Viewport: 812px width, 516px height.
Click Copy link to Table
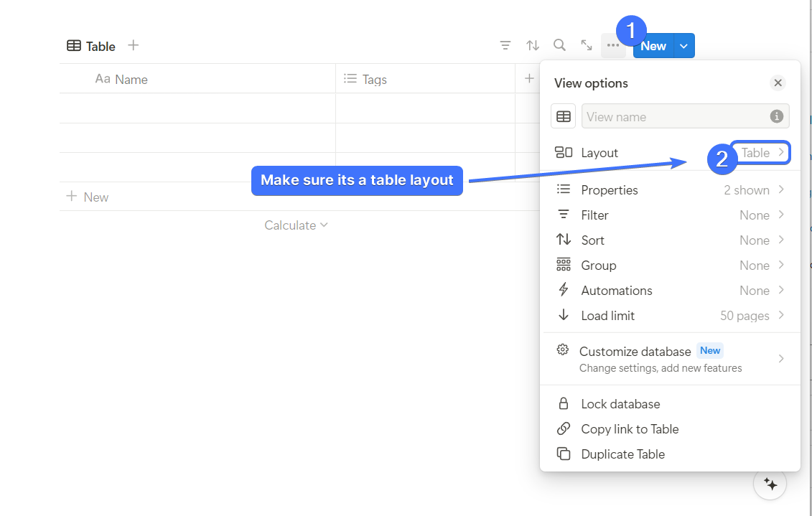click(x=630, y=429)
